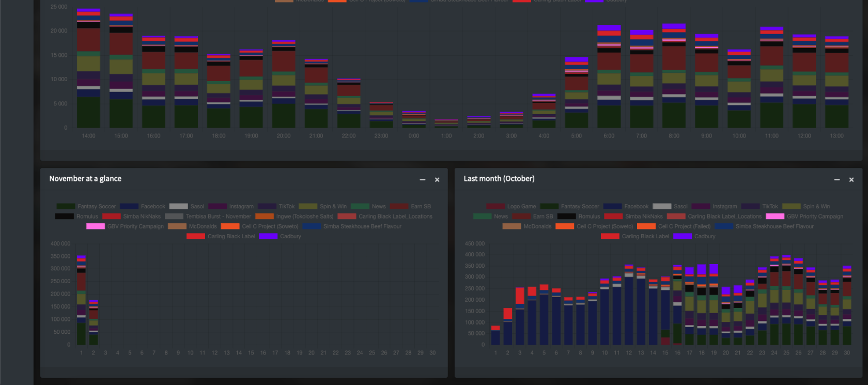
Task: Toggle Instagram in the November legend
Action: pos(231,206)
